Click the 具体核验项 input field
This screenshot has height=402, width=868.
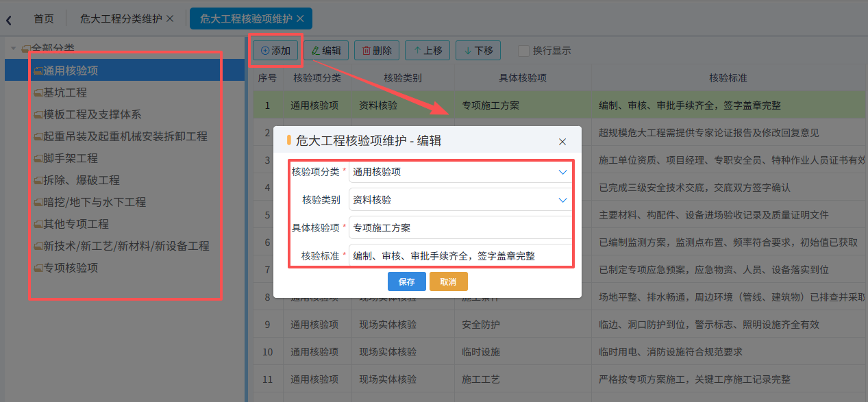click(460, 228)
